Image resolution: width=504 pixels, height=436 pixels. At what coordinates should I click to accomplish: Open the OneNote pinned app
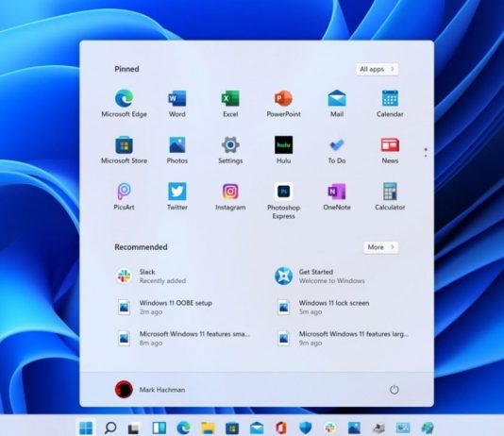[x=337, y=196]
